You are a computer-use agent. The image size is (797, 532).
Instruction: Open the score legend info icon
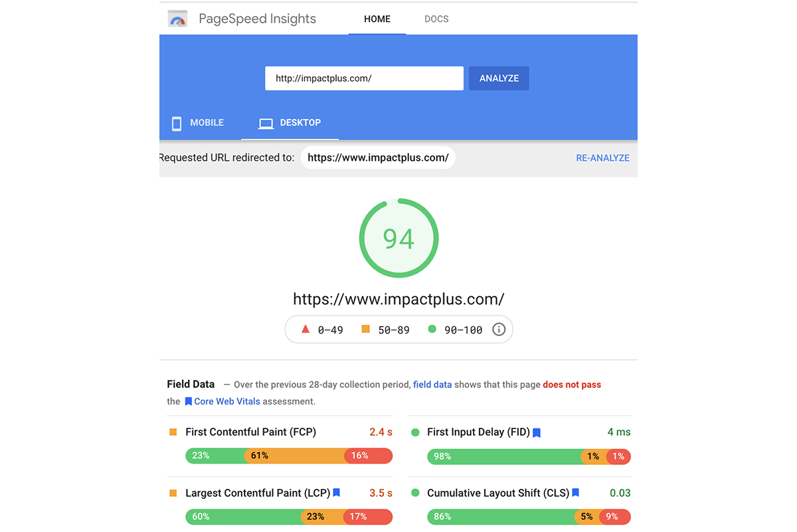(499, 329)
